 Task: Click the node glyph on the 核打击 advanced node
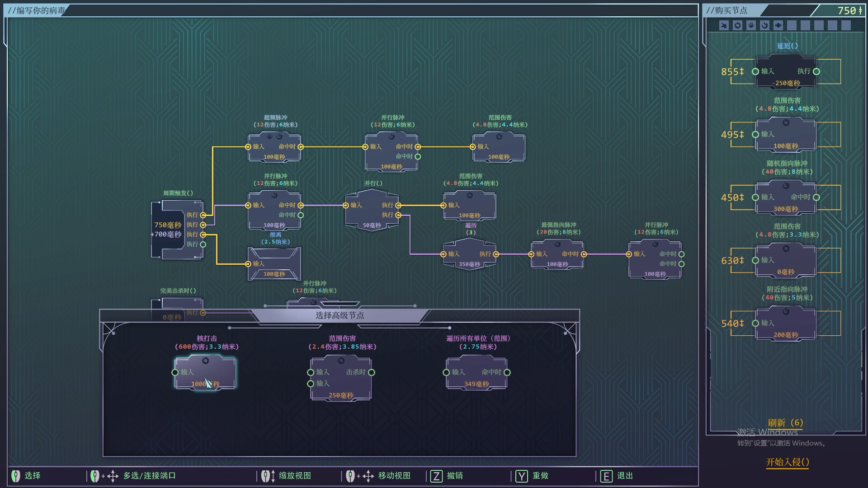click(x=206, y=360)
